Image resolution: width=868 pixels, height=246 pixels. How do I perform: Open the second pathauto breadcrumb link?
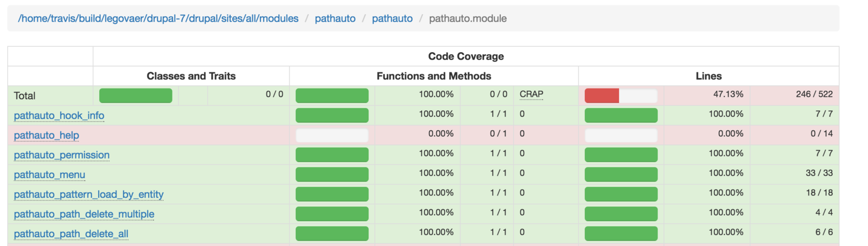pos(392,18)
